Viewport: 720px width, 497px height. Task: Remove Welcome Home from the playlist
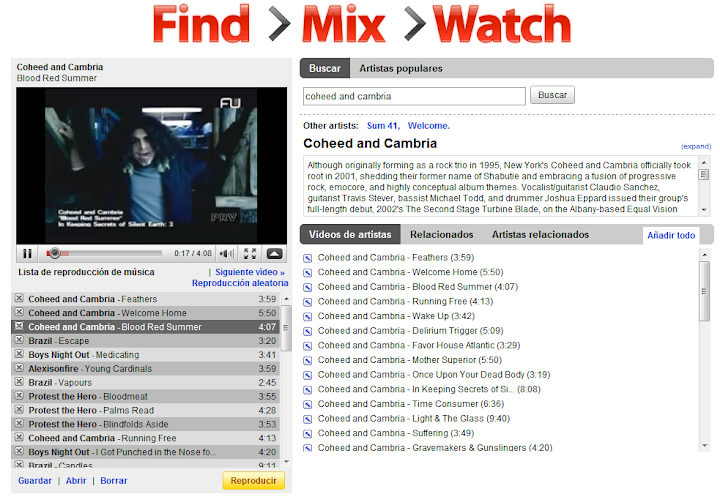click(19, 312)
